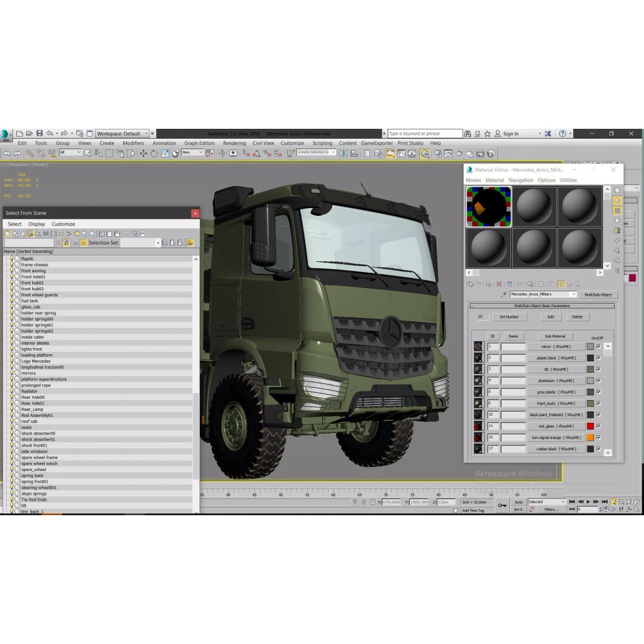Click the Set Number button

click(x=509, y=317)
